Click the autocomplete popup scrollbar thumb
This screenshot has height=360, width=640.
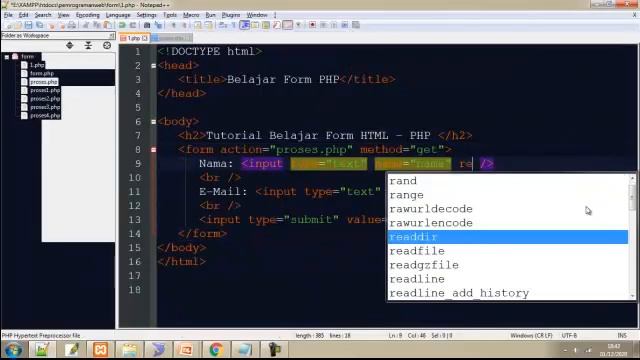click(x=632, y=198)
